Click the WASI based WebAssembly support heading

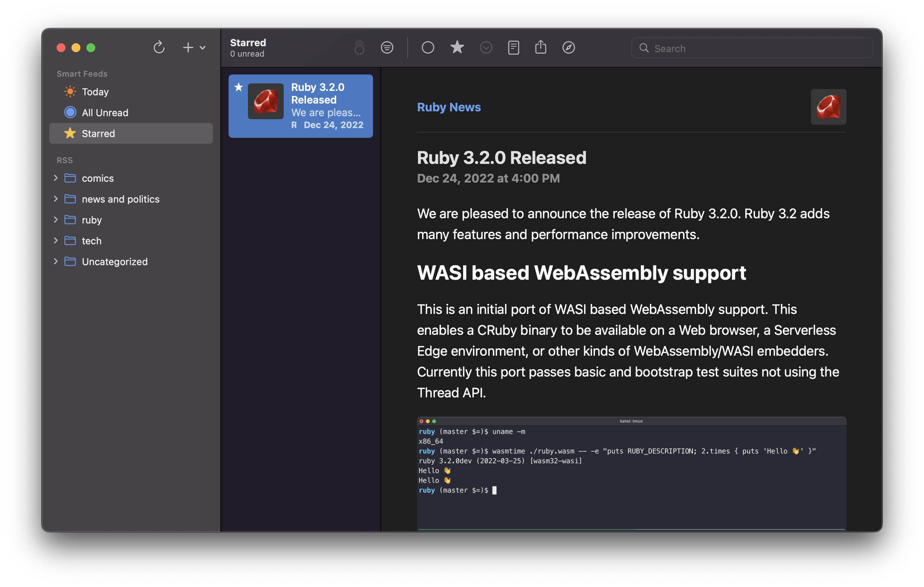[582, 273]
